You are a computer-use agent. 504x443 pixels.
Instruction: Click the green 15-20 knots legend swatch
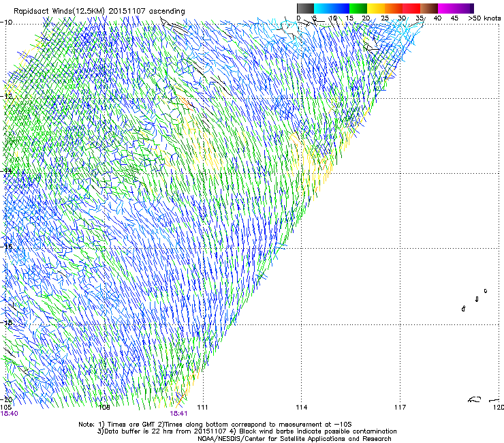point(358,8)
